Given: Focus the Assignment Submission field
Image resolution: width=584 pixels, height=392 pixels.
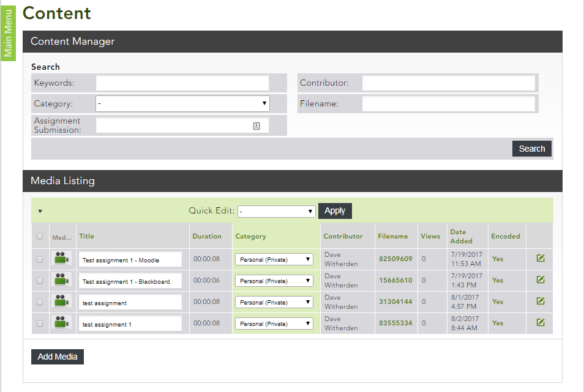Looking at the screenshot, I should coord(182,126).
